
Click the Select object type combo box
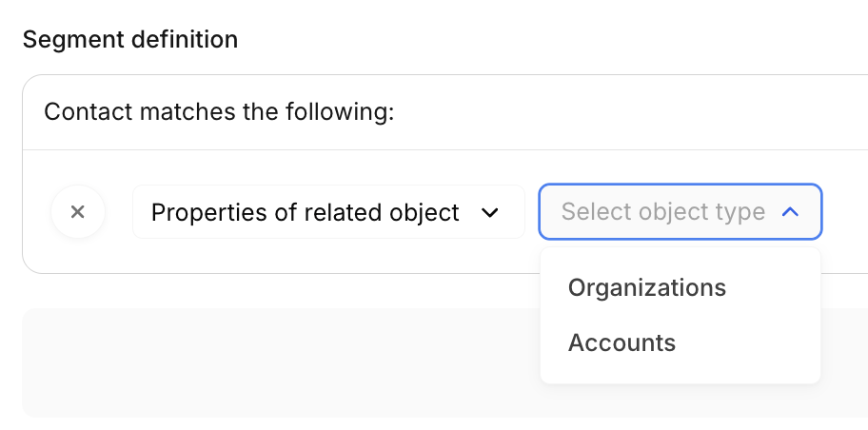click(680, 212)
